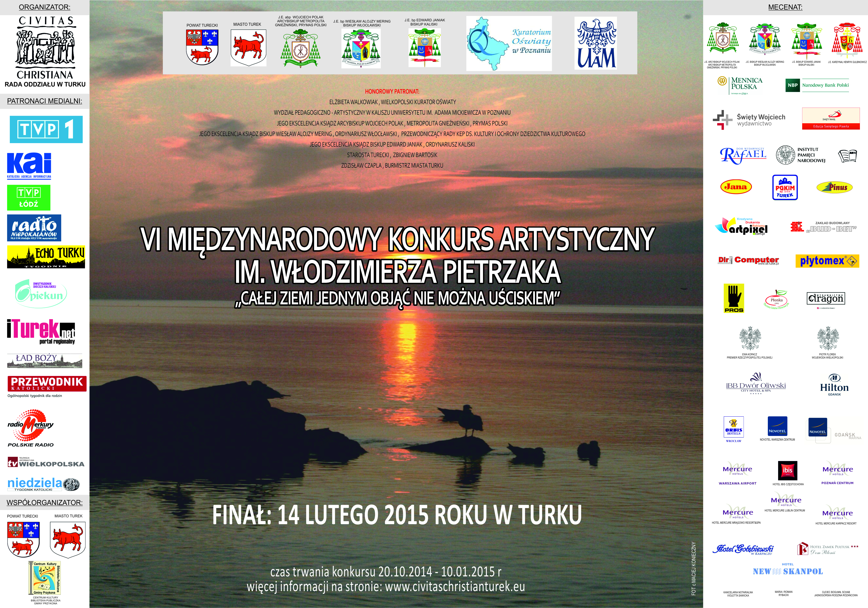This screenshot has height=608, width=868.
Task: Click the Hilton Gdansk logo
Action: click(834, 385)
